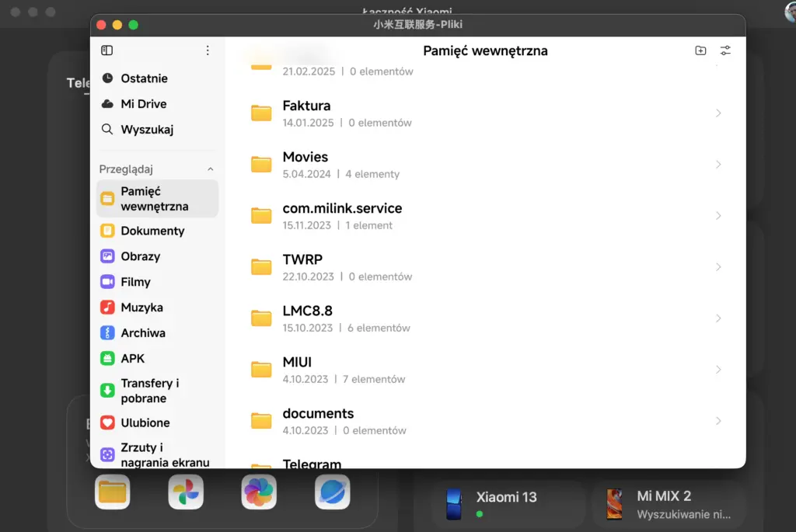
Task: Open the view settings sliders icon
Action: 725,50
